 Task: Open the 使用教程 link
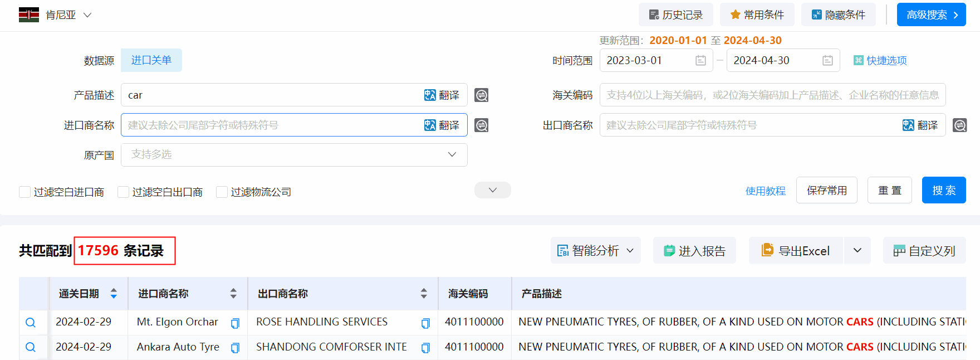765,191
